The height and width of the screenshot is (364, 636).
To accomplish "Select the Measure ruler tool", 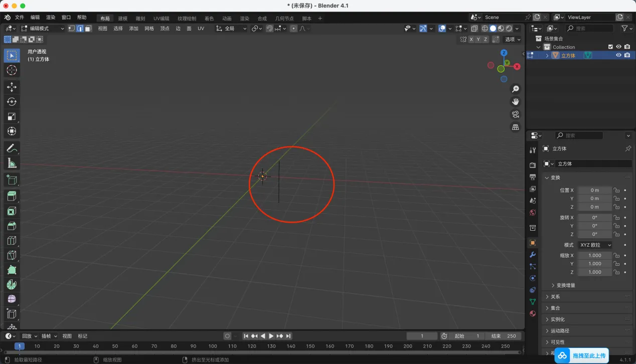I will (x=12, y=163).
